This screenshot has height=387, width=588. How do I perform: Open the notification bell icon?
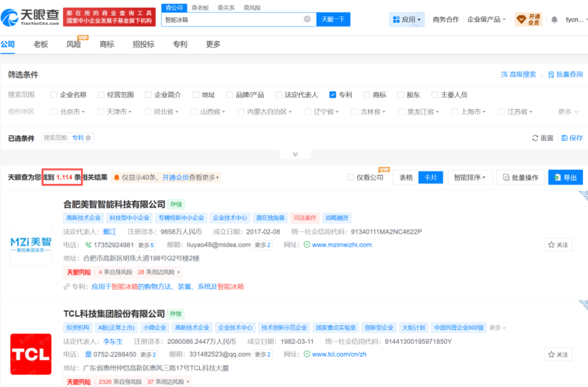click(554, 20)
